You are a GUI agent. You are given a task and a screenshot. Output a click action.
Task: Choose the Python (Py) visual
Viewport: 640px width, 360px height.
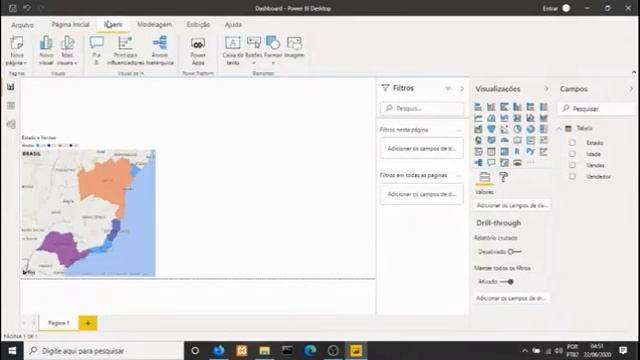pos(530,151)
